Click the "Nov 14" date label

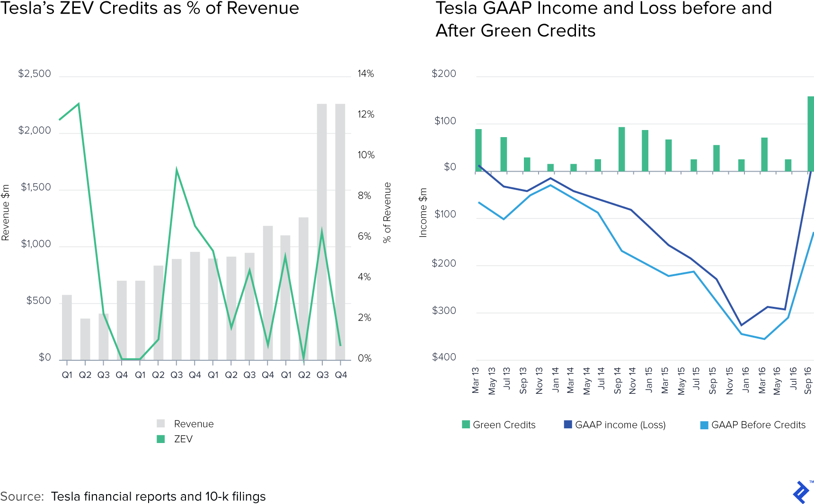[633, 381]
